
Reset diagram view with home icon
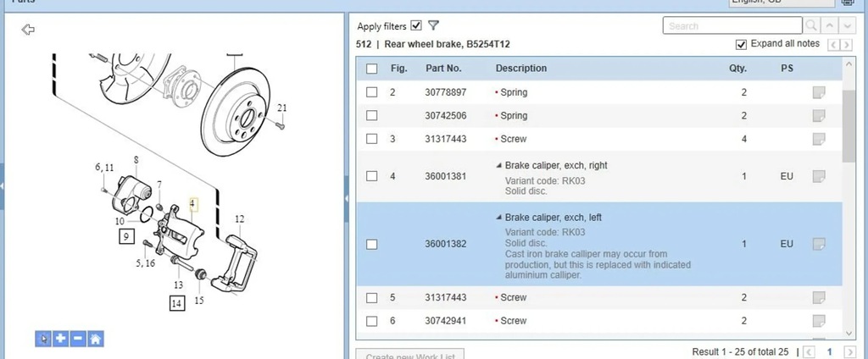coord(95,339)
